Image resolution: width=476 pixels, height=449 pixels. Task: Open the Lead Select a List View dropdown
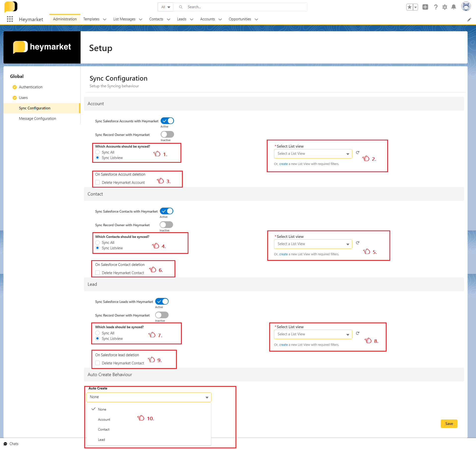(x=313, y=334)
